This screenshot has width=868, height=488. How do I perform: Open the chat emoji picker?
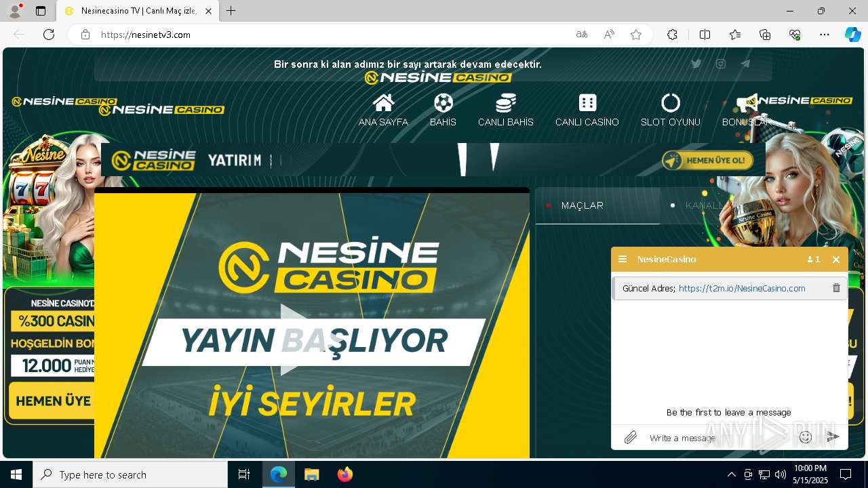click(806, 438)
